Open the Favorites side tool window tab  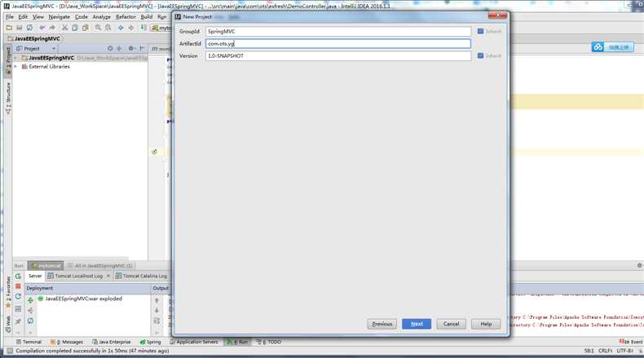point(8,293)
